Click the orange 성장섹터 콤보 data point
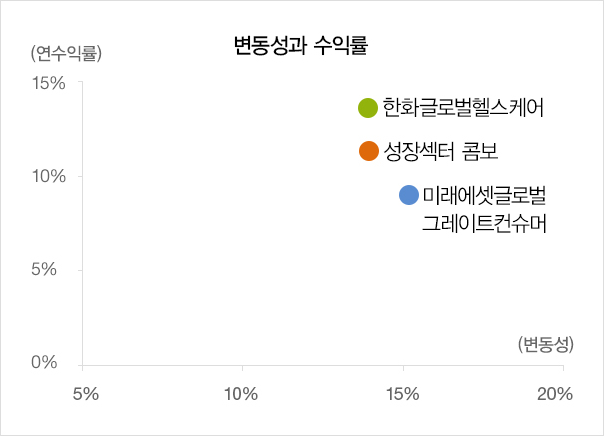 [368, 151]
